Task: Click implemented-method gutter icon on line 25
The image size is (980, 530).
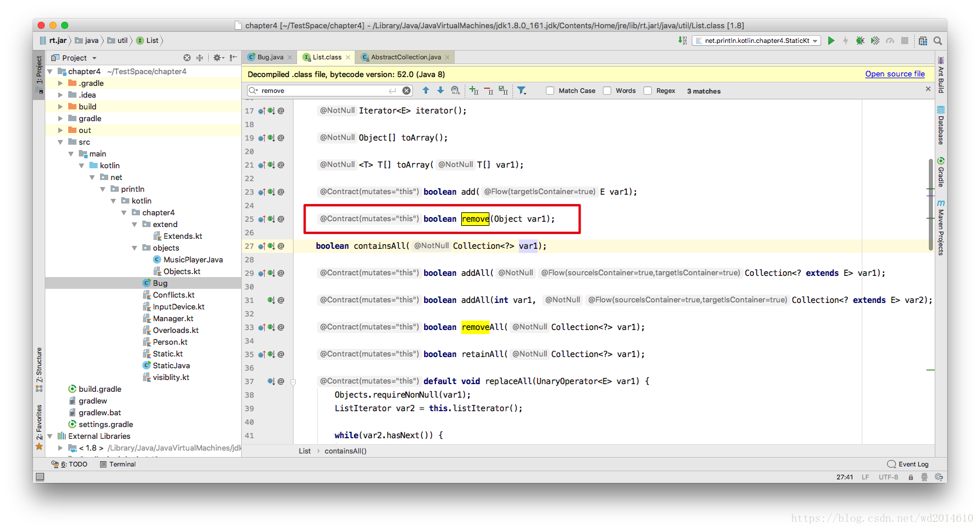Action: pyautogui.click(x=271, y=219)
